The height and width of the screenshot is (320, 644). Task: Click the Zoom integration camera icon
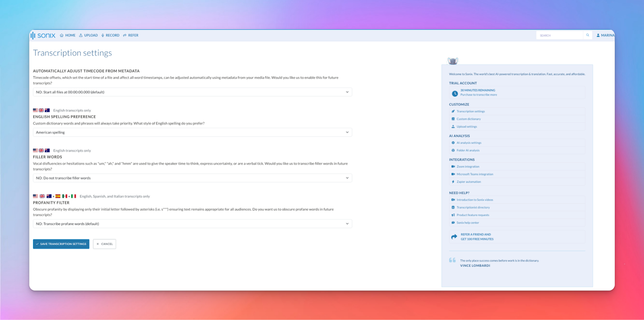453,167
